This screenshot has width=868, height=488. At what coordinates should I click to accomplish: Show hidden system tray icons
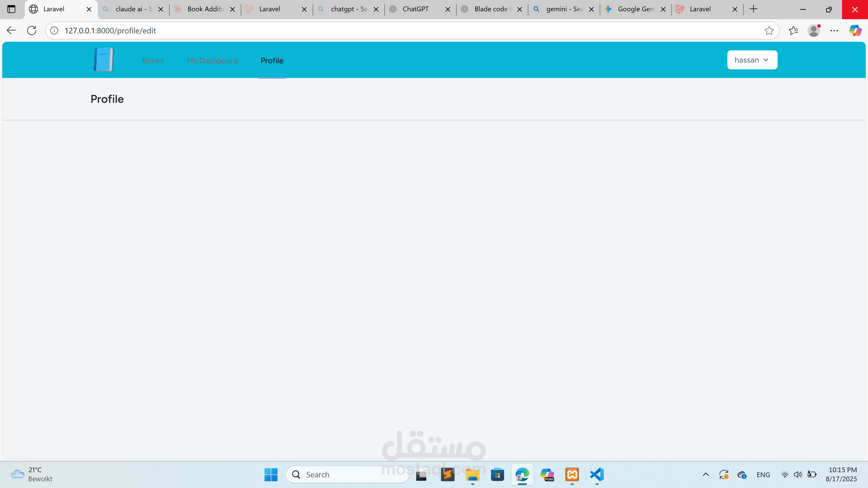point(706,474)
